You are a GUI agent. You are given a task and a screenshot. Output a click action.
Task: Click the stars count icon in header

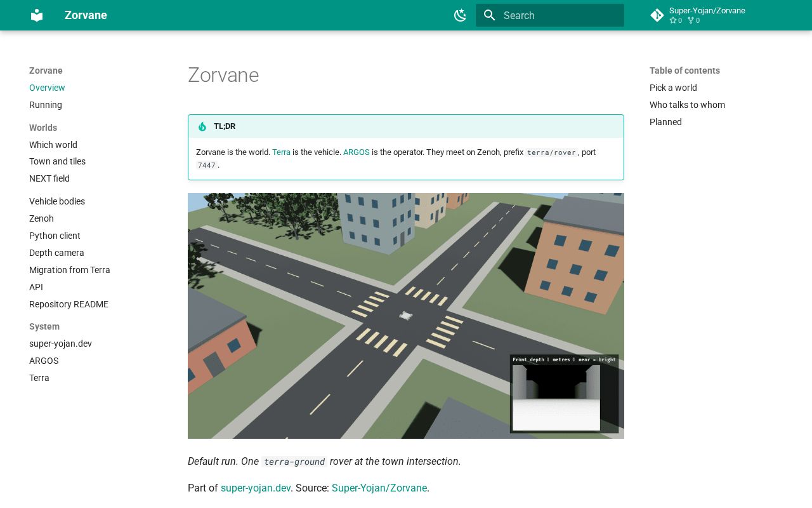tap(673, 20)
